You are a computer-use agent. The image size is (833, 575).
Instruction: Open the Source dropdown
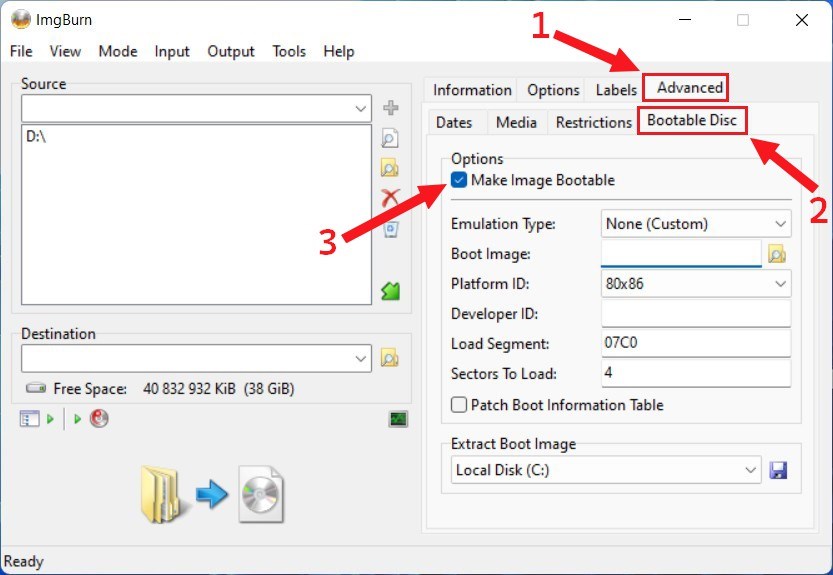point(360,109)
